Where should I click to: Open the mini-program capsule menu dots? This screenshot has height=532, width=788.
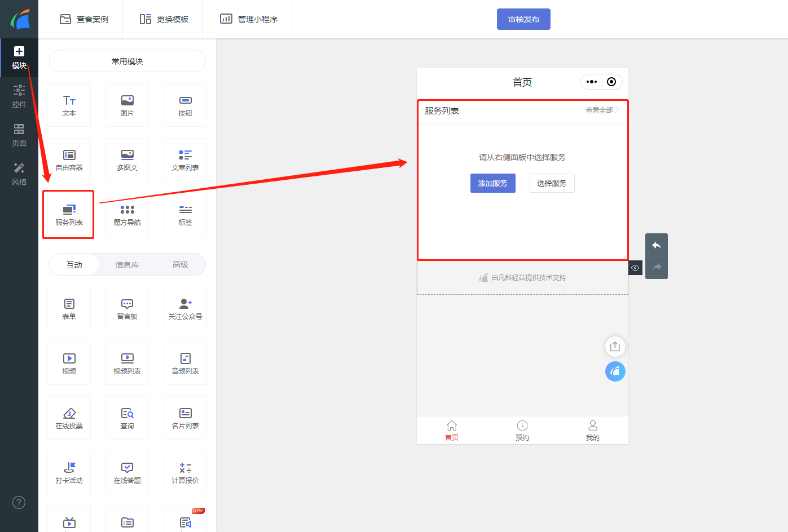(x=591, y=82)
